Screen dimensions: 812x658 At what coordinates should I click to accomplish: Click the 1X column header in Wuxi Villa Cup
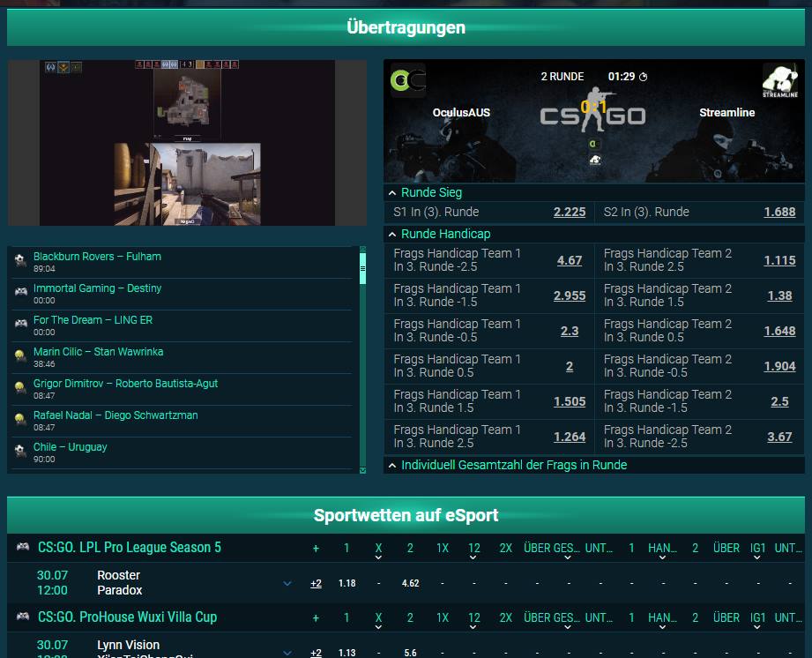443,617
